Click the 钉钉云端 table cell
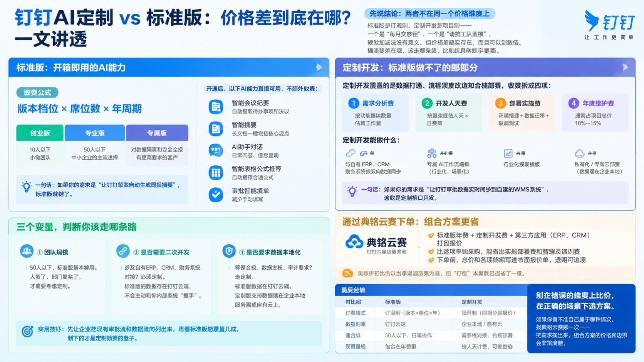 click(x=395, y=324)
